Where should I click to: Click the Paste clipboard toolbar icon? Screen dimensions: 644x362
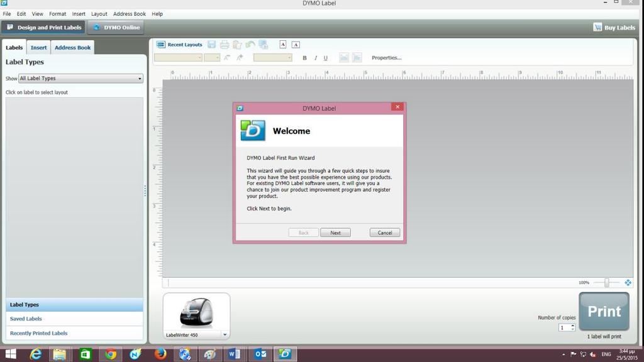click(x=237, y=45)
